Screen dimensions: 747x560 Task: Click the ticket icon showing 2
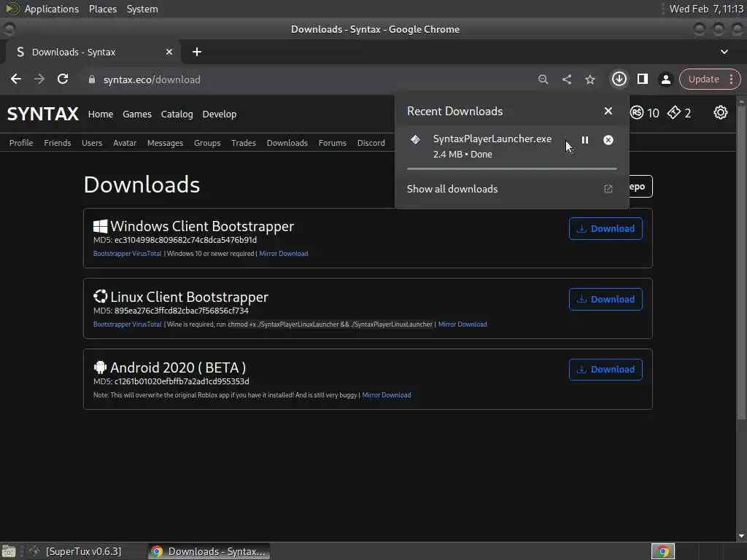(x=673, y=113)
